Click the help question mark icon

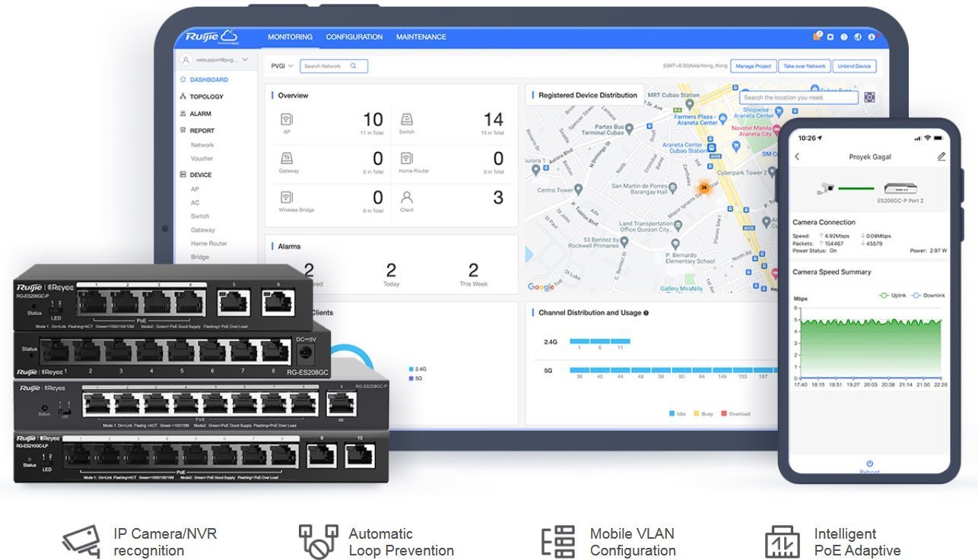click(843, 36)
